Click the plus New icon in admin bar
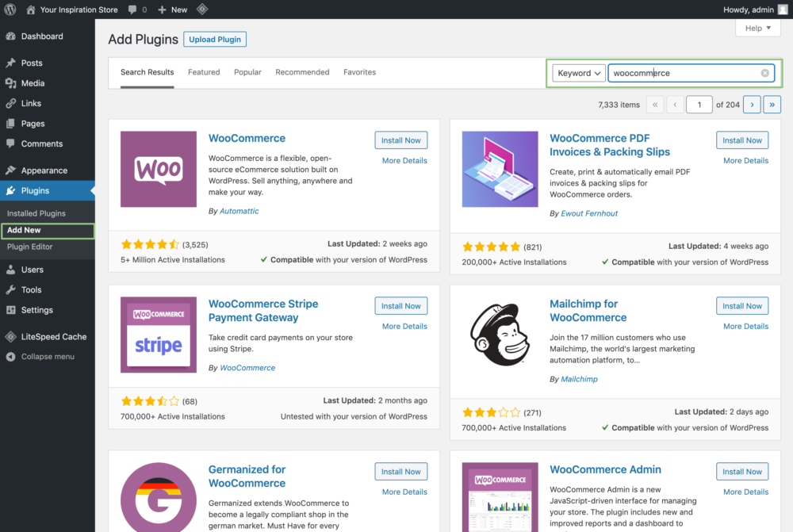 pos(162,10)
